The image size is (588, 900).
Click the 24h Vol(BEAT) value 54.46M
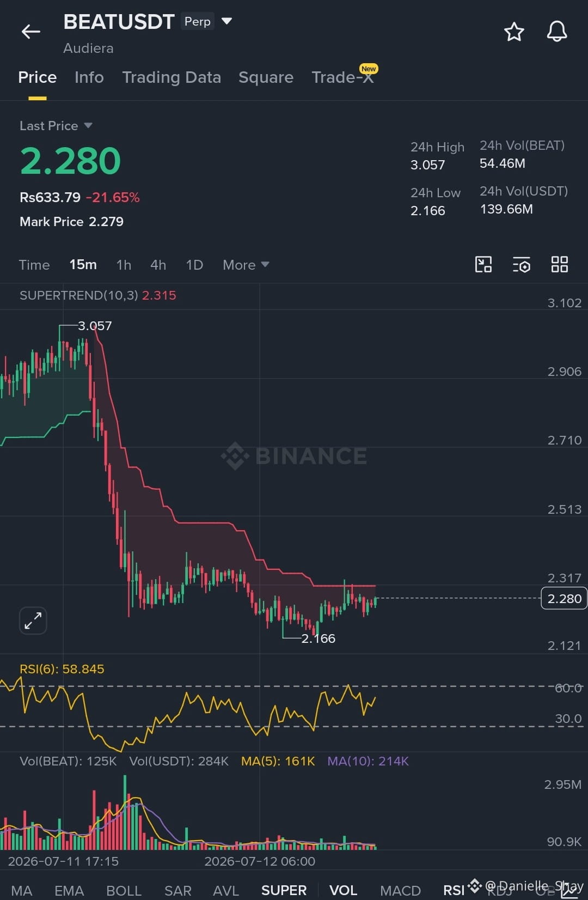pyautogui.click(x=502, y=163)
